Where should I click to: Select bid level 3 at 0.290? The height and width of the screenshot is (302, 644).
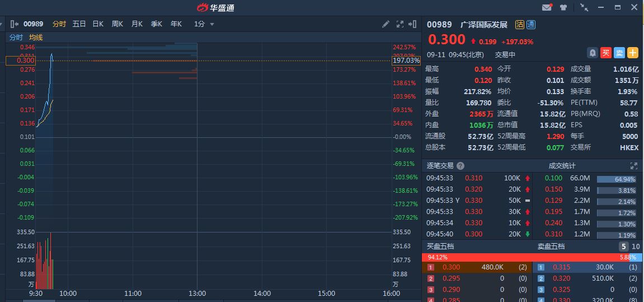(477, 290)
